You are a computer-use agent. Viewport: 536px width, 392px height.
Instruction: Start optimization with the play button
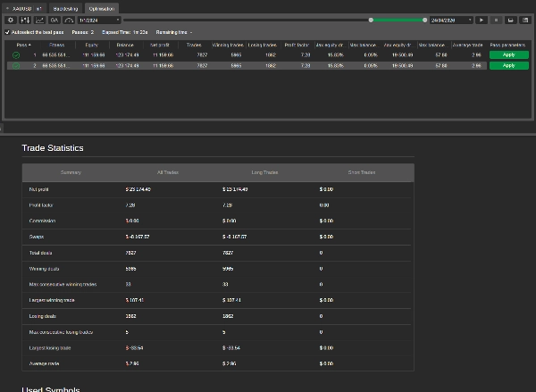tap(482, 20)
